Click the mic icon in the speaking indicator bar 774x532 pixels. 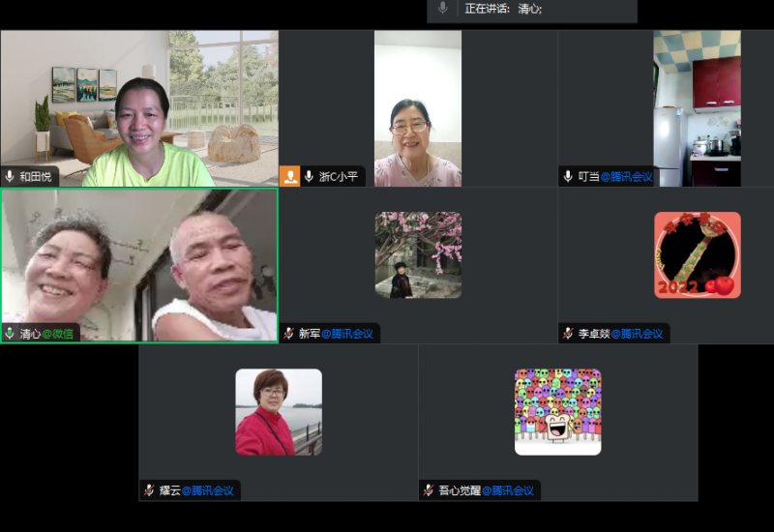tap(443, 9)
